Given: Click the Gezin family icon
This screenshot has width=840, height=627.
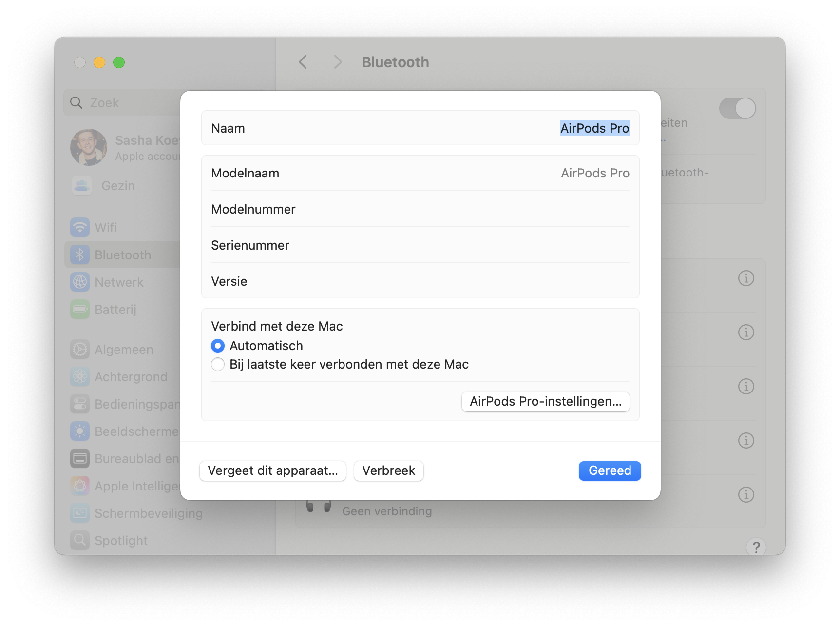Looking at the screenshot, I should pos(82,185).
